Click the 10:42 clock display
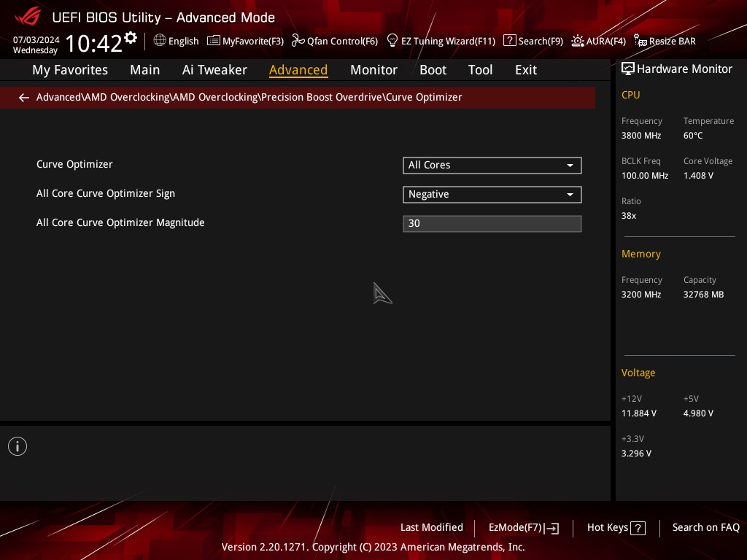This screenshot has height=560, width=747. tap(94, 43)
